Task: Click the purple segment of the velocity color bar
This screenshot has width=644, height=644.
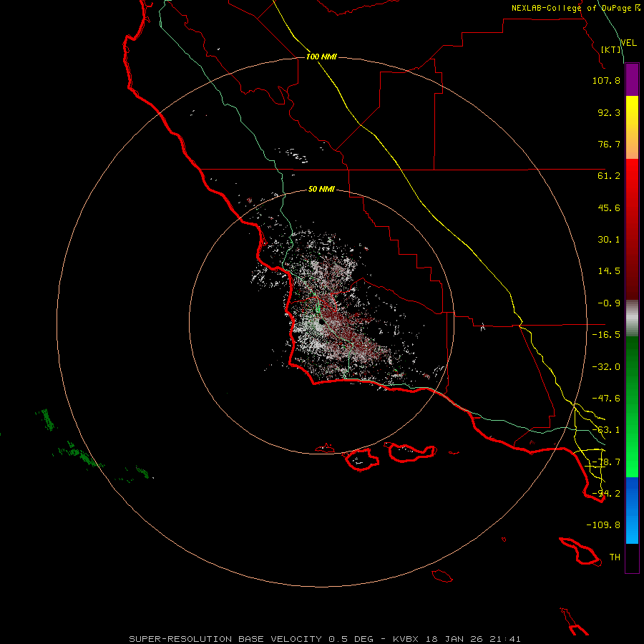Action: (632, 79)
